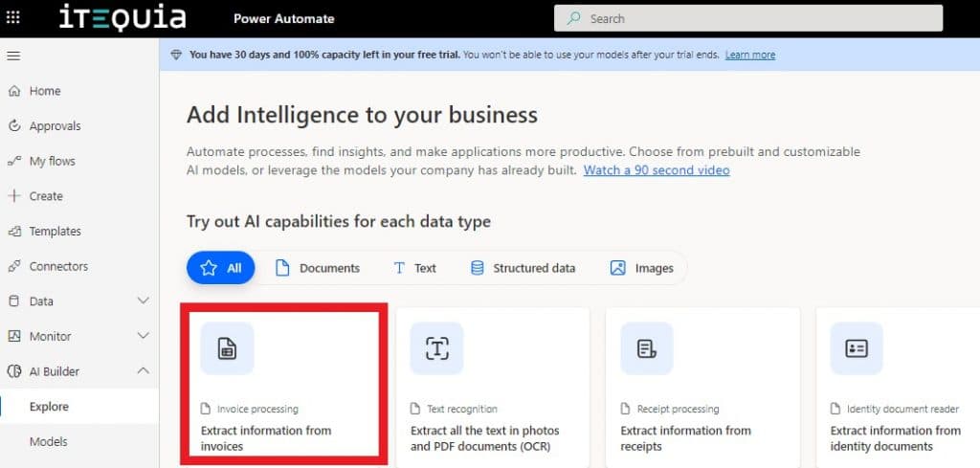Viewport: 980px width, 468px height.
Task: Open Create in the sidebar
Action: tap(79, 196)
